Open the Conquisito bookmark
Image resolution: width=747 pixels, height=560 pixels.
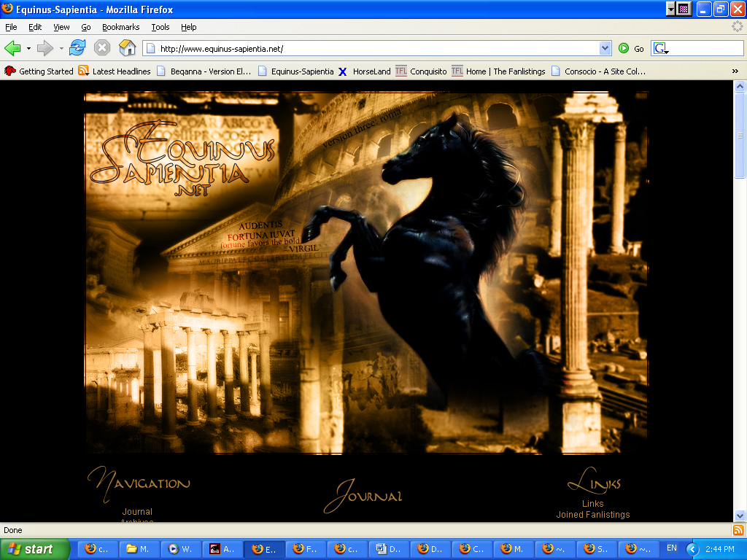point(421,71)
